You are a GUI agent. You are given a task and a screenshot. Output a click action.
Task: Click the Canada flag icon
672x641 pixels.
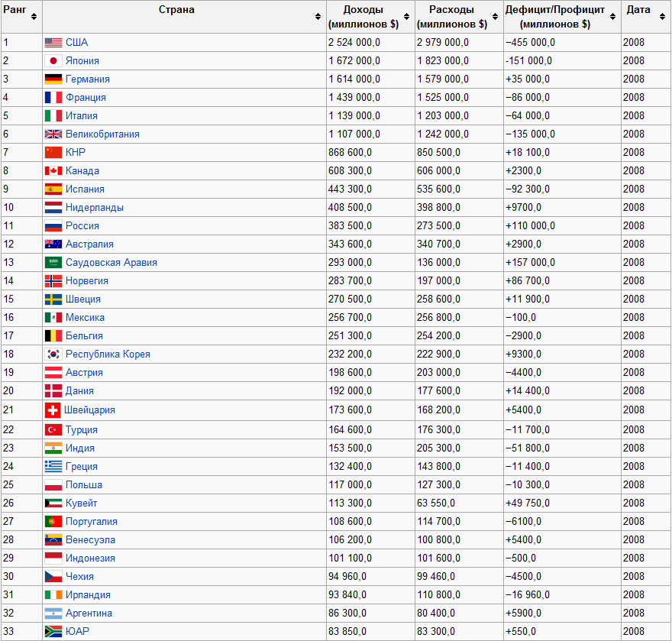click(53, 171)
